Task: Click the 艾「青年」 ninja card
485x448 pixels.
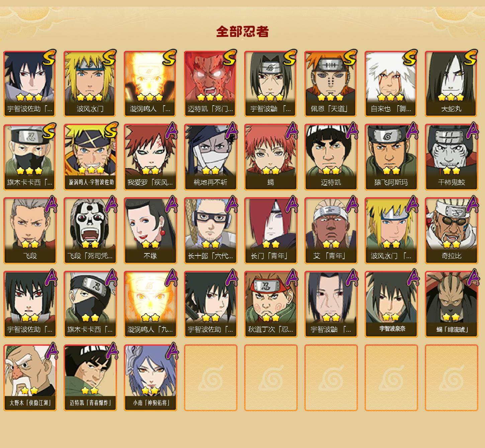Action: point(331,231)
